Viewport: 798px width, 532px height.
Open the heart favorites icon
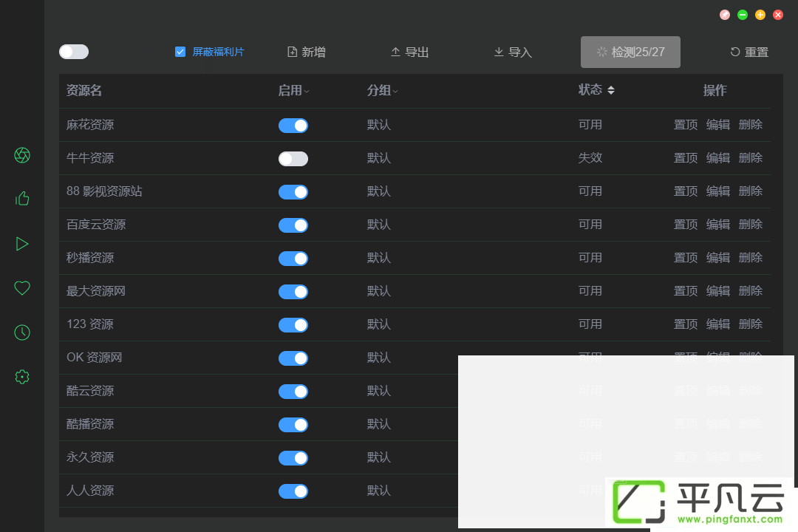22,287
